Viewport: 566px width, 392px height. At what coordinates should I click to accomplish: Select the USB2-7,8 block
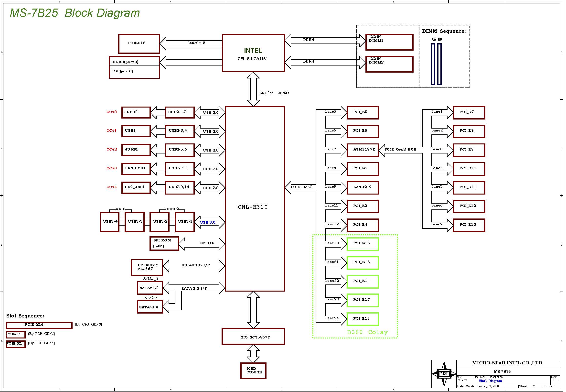pos(180,169)
